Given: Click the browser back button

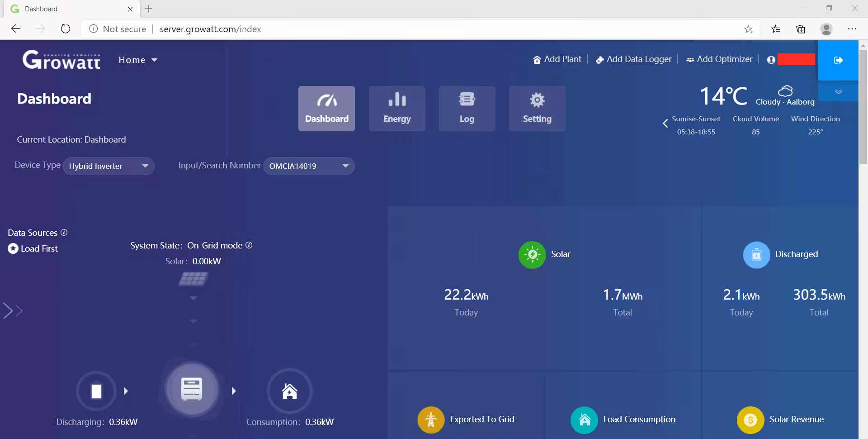Looking at the screenshot, I should click(x=16, y=29).
